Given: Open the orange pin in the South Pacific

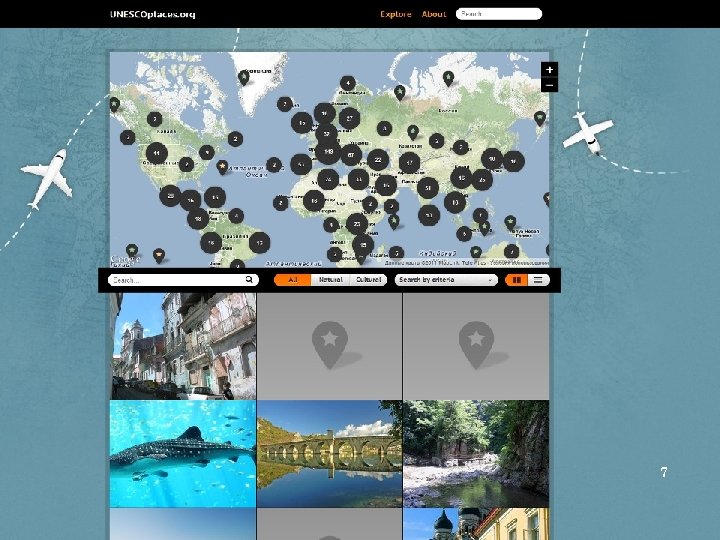Looking at the screenshot, I should (x=159, y=255).
